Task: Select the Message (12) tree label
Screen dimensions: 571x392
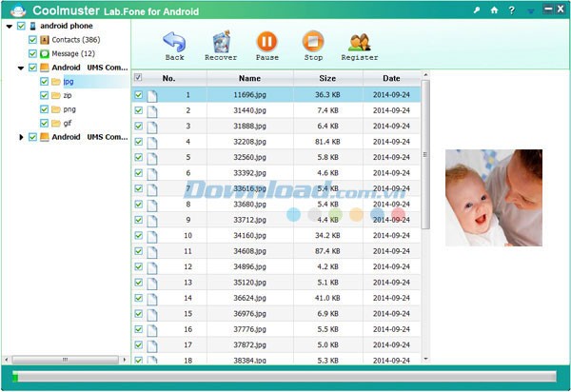Action: (x=73, y=54)
